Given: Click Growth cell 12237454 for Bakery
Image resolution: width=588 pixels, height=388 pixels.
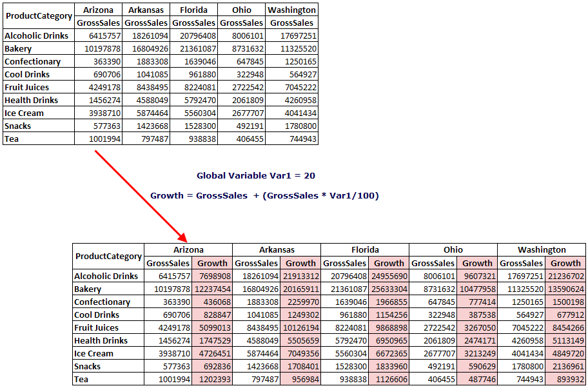Looking at the screenshot, I should pos(212,289).
